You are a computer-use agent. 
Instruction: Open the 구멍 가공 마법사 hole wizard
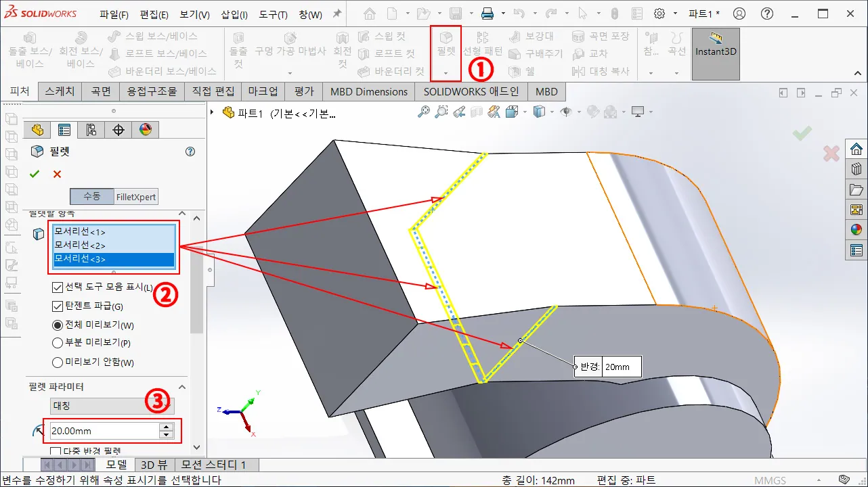tap(290, 44)
